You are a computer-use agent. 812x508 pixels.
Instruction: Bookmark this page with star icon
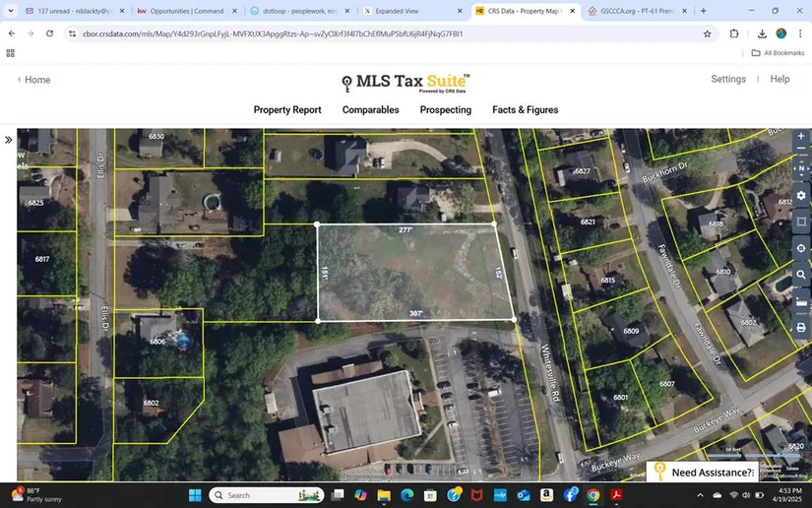(x=707, y=33)
